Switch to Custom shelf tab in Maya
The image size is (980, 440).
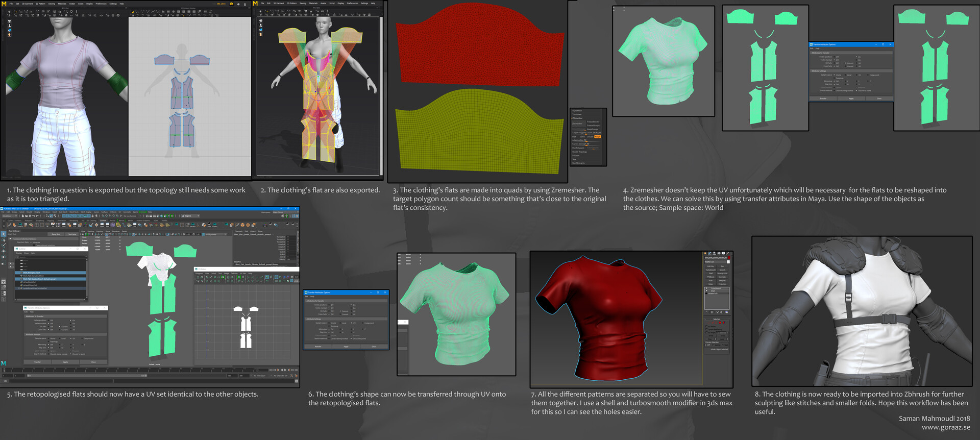tap(103, 221)
